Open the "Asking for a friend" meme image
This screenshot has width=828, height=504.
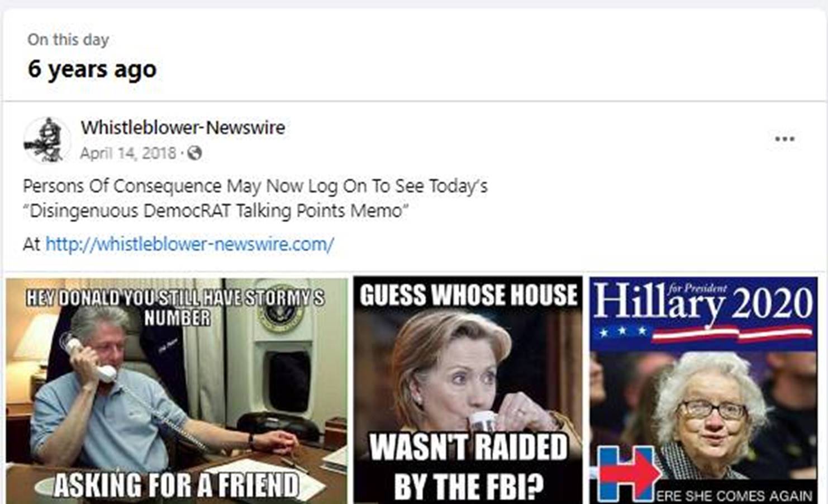[177, 391]
